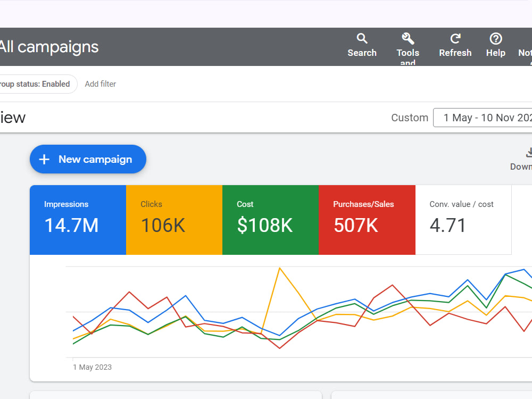Click the Download icon
The image size is (532, 399).
pyautogui.click(x=529, y=152)
